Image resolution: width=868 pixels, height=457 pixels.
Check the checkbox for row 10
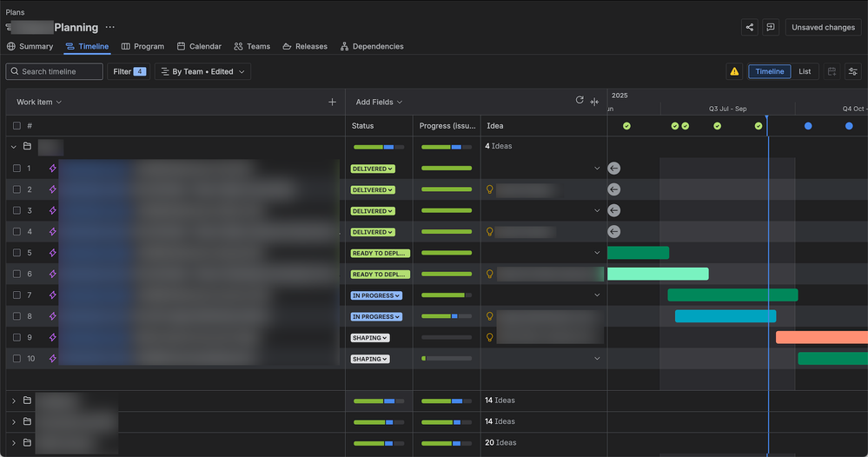click(17, 359)
